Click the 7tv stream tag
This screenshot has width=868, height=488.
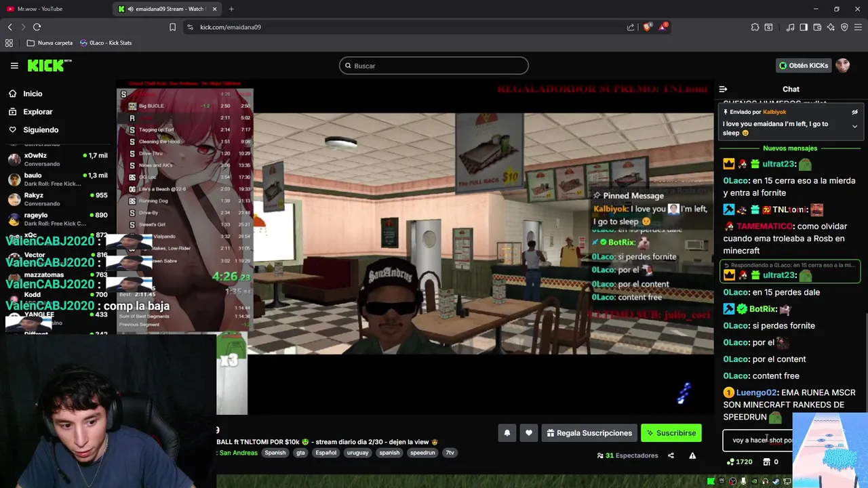click(450, 453)
